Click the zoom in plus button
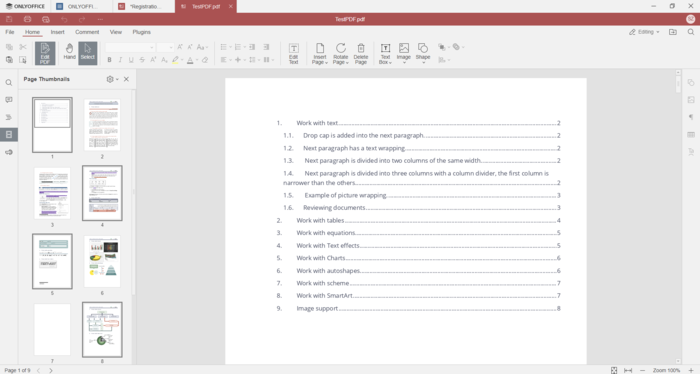The width and height of the screenshot is (700, 374). pyautogui.click(x=691, y=370)
